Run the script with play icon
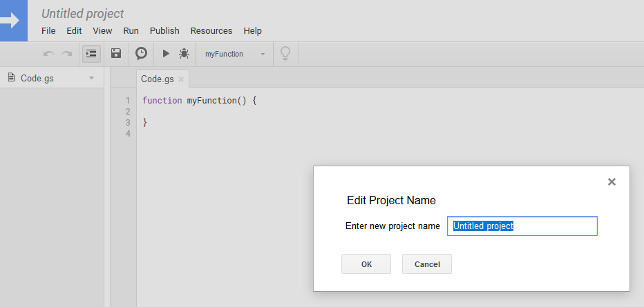The height and width of the screenshot is (307, 644). pyautogui.click(x=166, y=54)
